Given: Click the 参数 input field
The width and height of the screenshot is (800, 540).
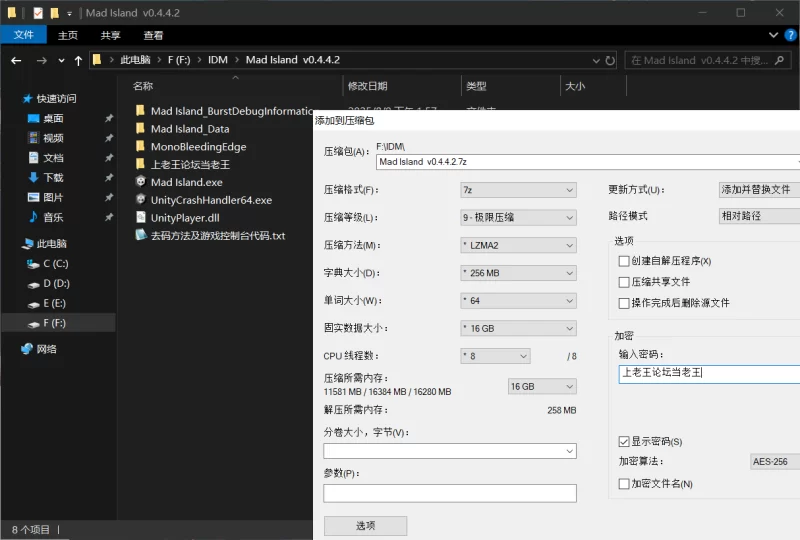Looking at the screenshot, I should click(x=450, y=493).
